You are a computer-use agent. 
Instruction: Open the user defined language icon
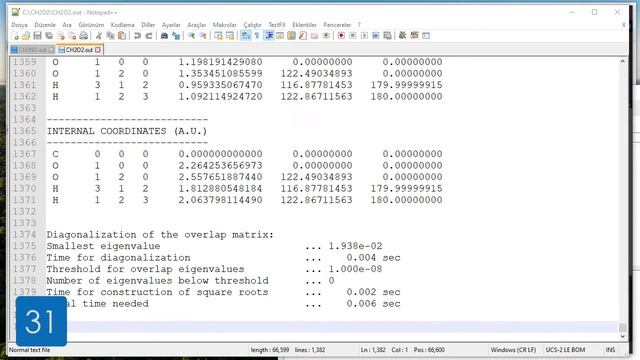tap(280, 36)
